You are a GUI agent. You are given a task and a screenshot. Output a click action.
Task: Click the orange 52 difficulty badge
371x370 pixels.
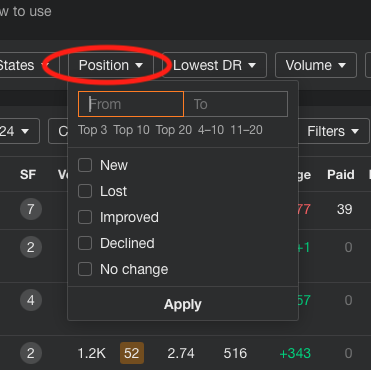point(132,353)
